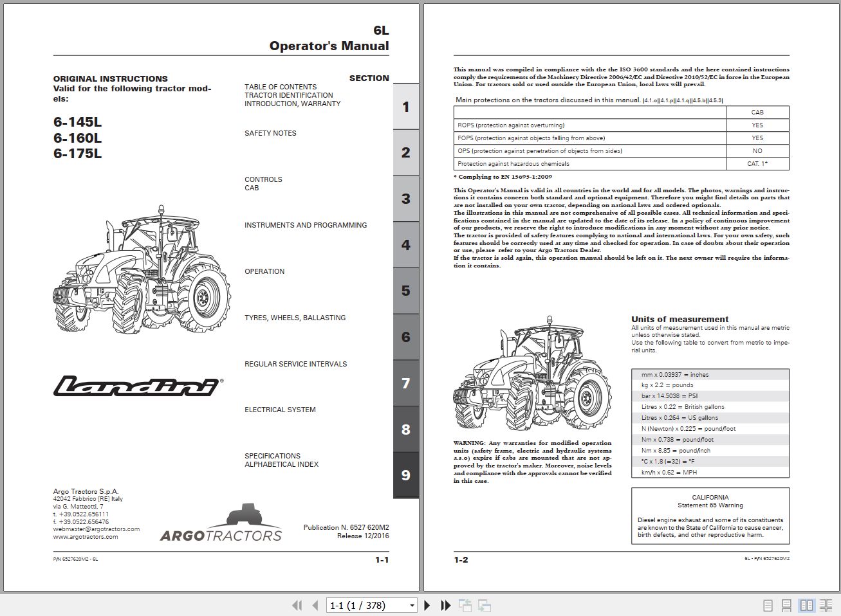Click model name 6-145L
The image size is (841, 616).
pyautogui.click(x=77, y=122)
